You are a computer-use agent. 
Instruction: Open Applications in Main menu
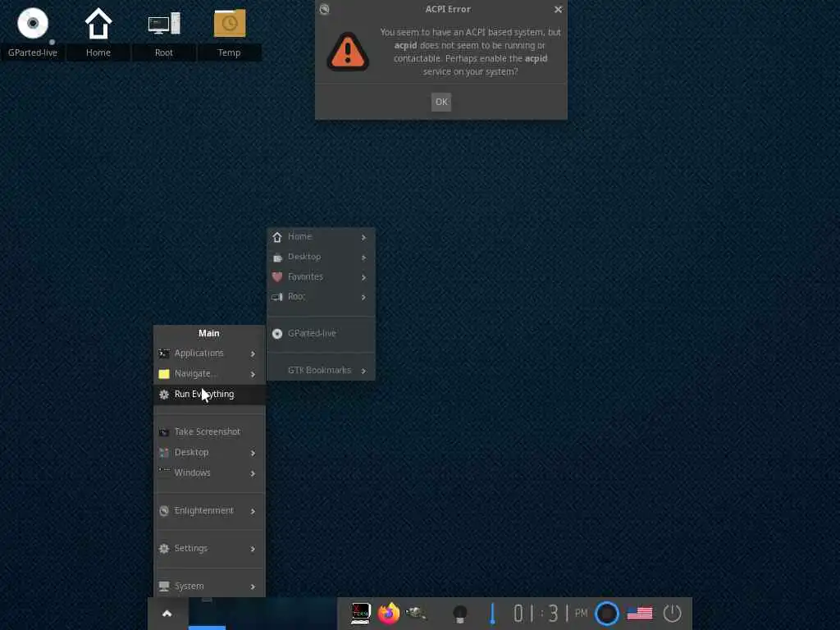(209, 353)
